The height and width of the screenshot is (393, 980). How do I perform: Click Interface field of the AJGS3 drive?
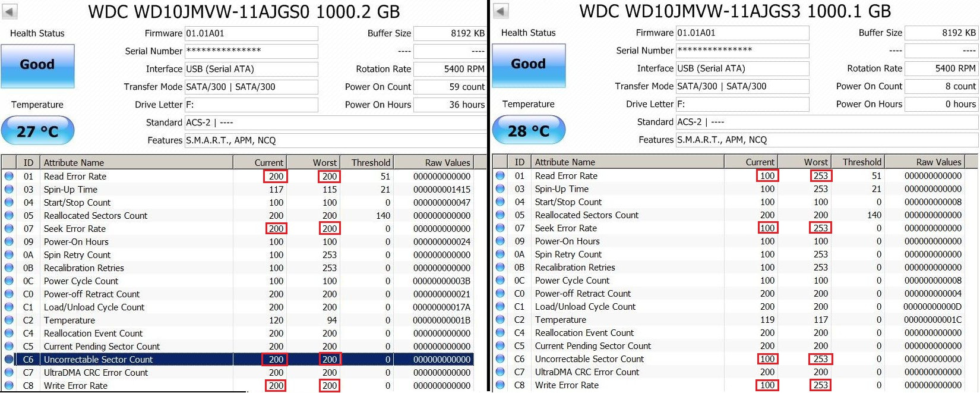(742, 68)
